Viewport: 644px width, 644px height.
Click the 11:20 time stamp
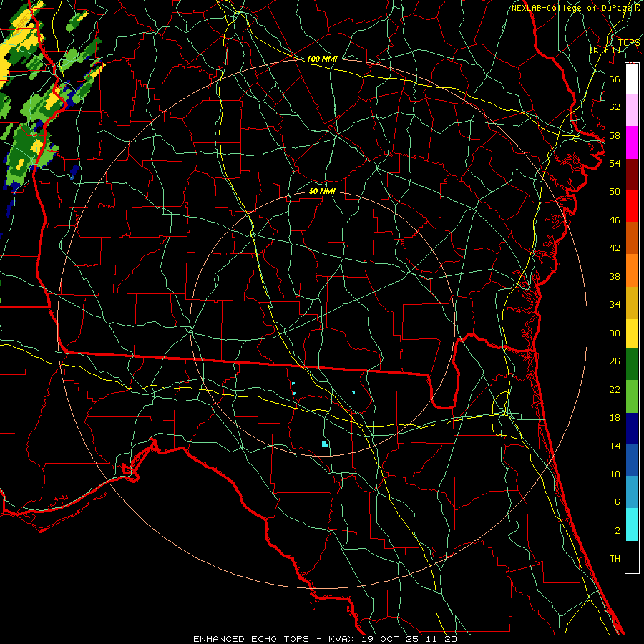click(442, 639)
